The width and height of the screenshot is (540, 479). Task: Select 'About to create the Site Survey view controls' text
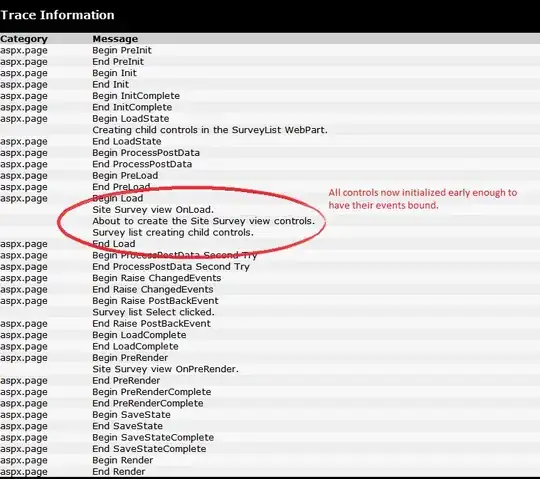[204, 221]
